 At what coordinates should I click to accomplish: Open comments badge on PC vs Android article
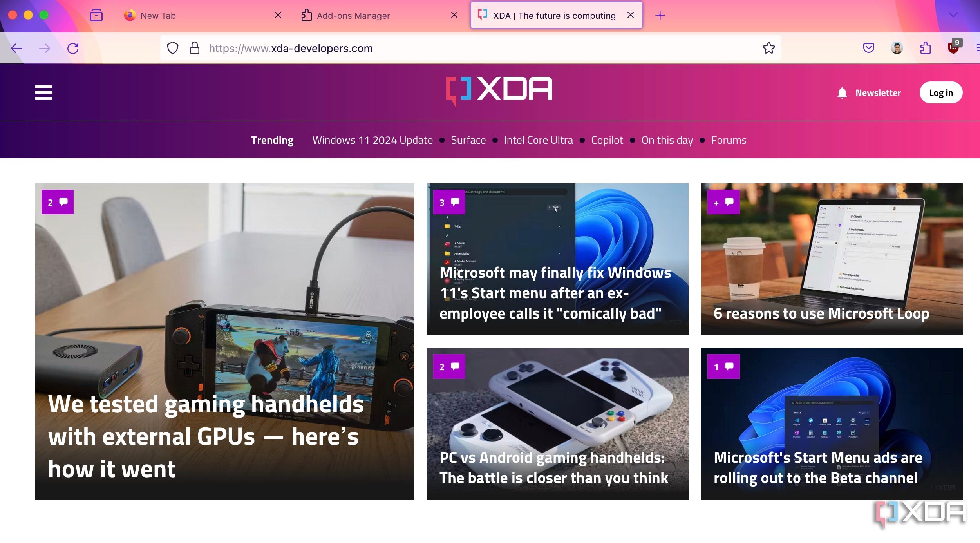[449, 366]
